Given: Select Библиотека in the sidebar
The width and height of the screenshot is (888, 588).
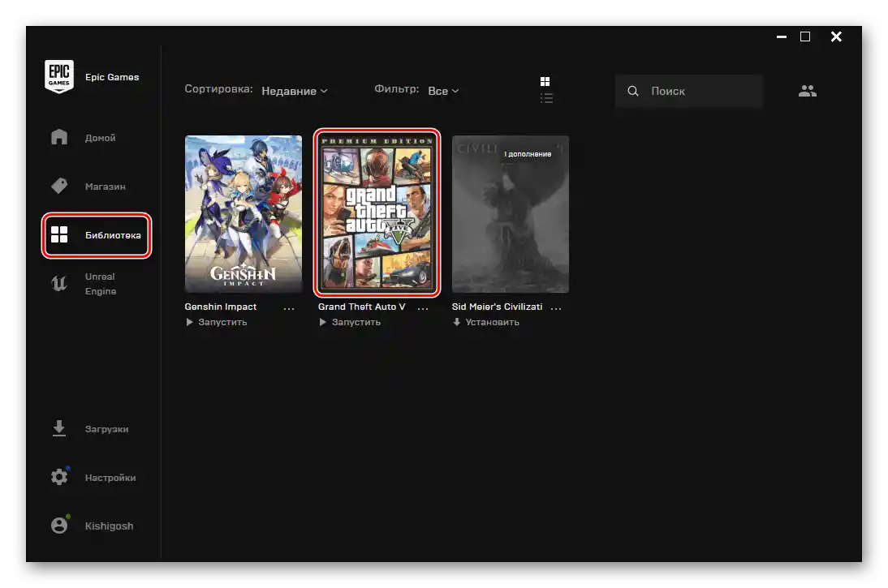Looking at the screenshot, I should (97, 235).
